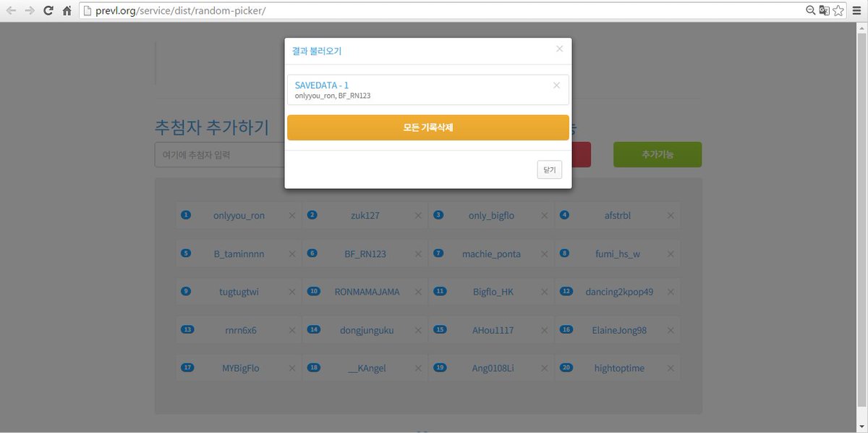Select participant entry Bigflo_HK
Viewport: 868px width, 433px height.
[491, 292]
